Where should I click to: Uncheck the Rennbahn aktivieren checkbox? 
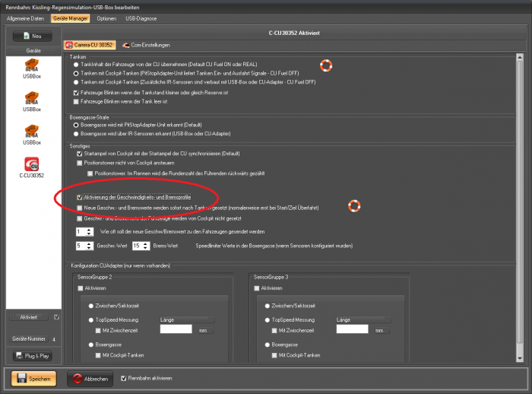[x=125, y=378]
